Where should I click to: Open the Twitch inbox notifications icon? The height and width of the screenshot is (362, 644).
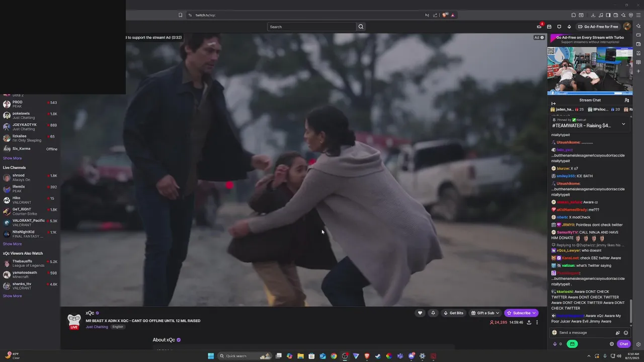click(x=549, y=27)
